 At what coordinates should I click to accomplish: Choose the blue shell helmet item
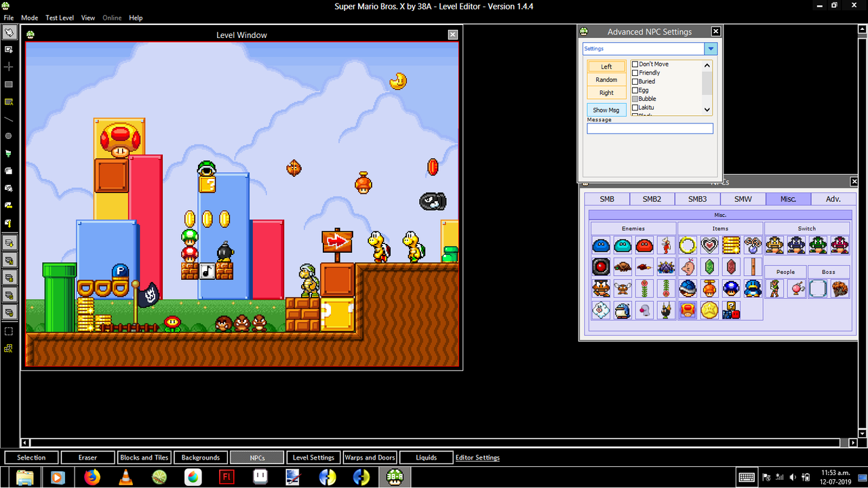pyautogui.click(x=688, y=288)
